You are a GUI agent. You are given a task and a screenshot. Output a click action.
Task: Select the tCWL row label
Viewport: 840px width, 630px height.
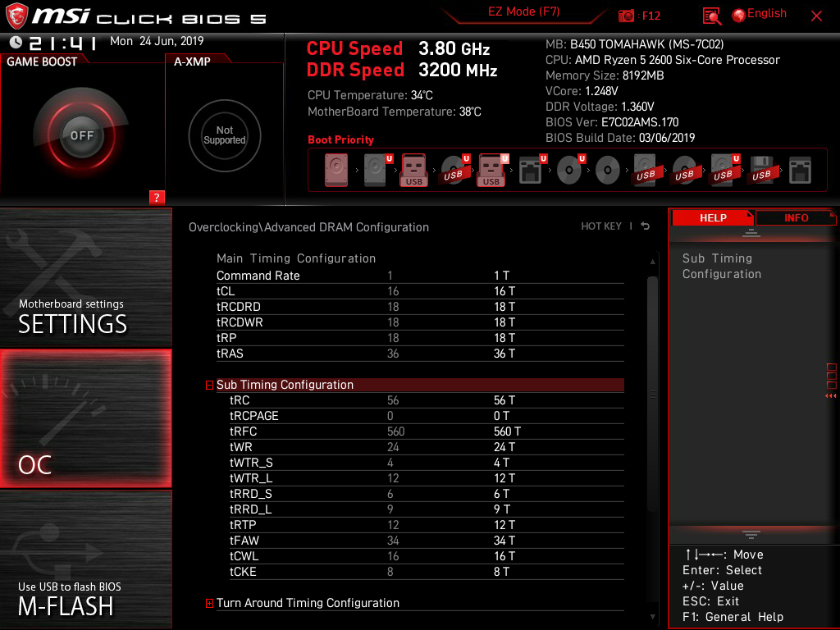(x=244, y=555)
